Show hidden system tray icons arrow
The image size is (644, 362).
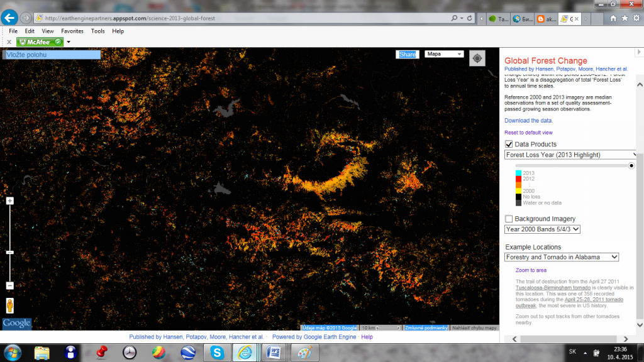(585, 353)
